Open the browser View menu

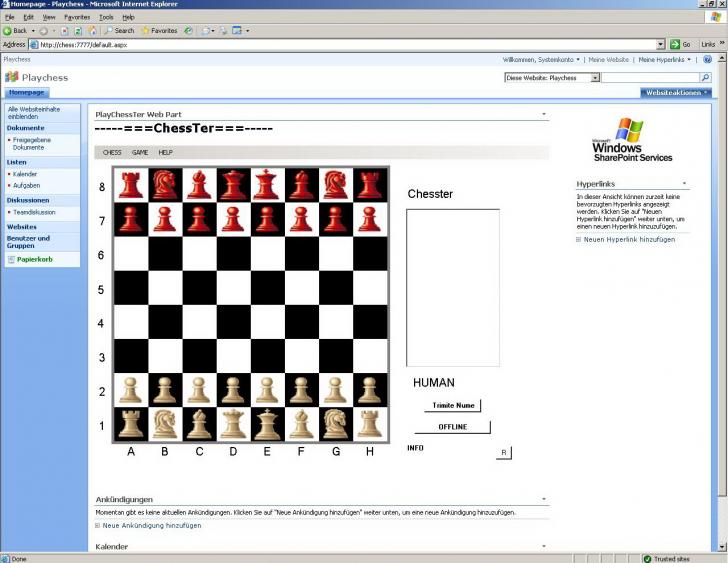coord(49,17)
